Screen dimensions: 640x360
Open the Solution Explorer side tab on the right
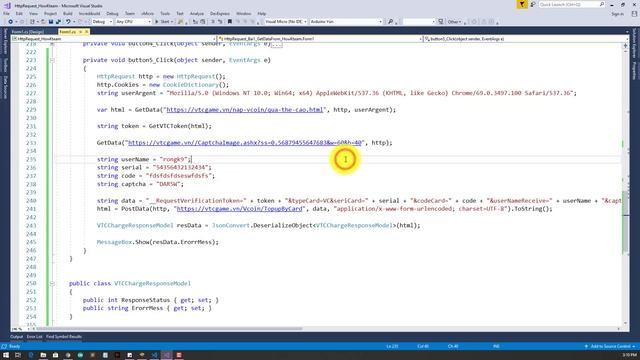[x=634, y=43]
